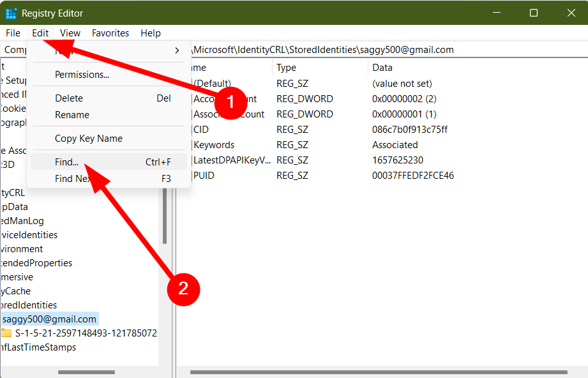Click the values pane horizontal scrollbar
The height and width of the screenshot is (378, 588).
(379, 372)
